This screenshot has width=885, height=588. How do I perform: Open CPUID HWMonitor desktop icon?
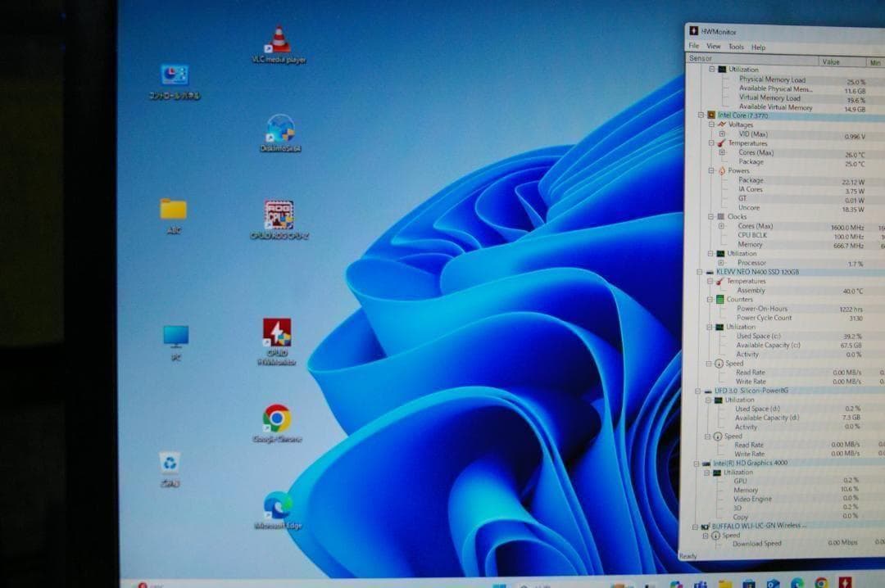[277, 335]
